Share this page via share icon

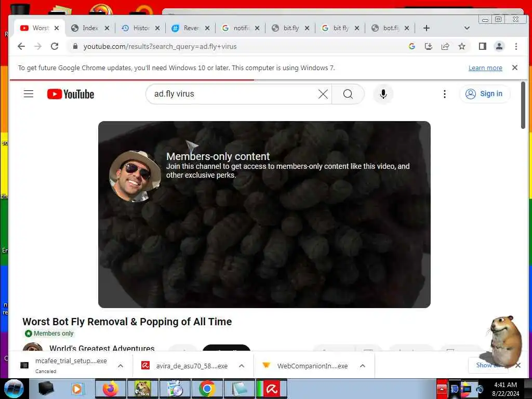click(x=445, y=46)
